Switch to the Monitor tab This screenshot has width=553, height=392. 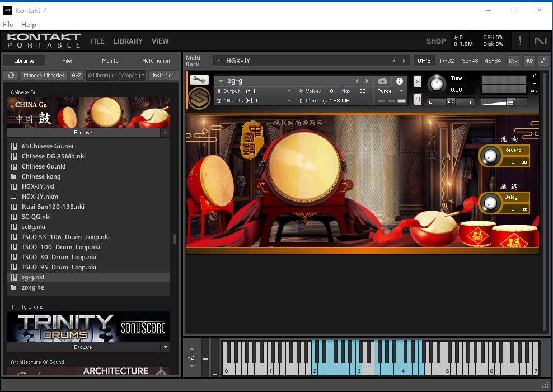[x=111, y=60]
